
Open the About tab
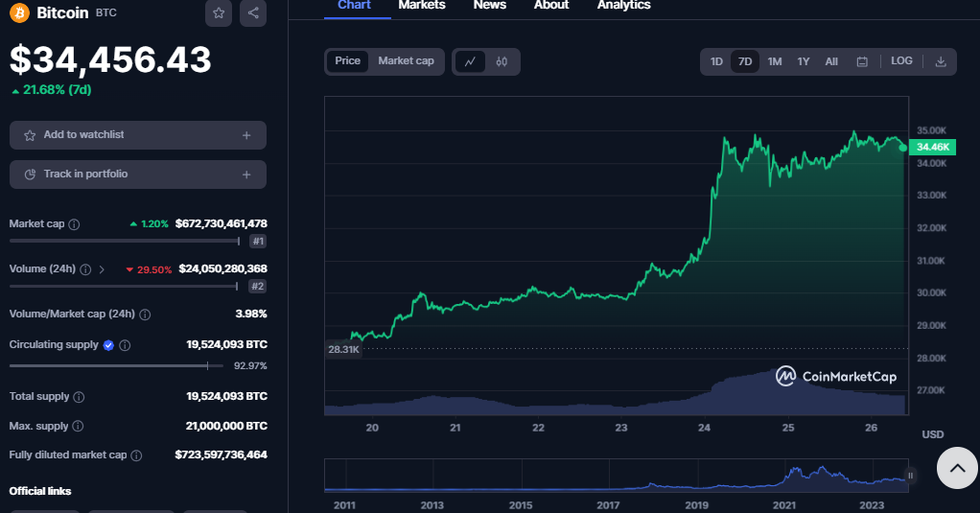pyautogui.click(x=551, y=6)
